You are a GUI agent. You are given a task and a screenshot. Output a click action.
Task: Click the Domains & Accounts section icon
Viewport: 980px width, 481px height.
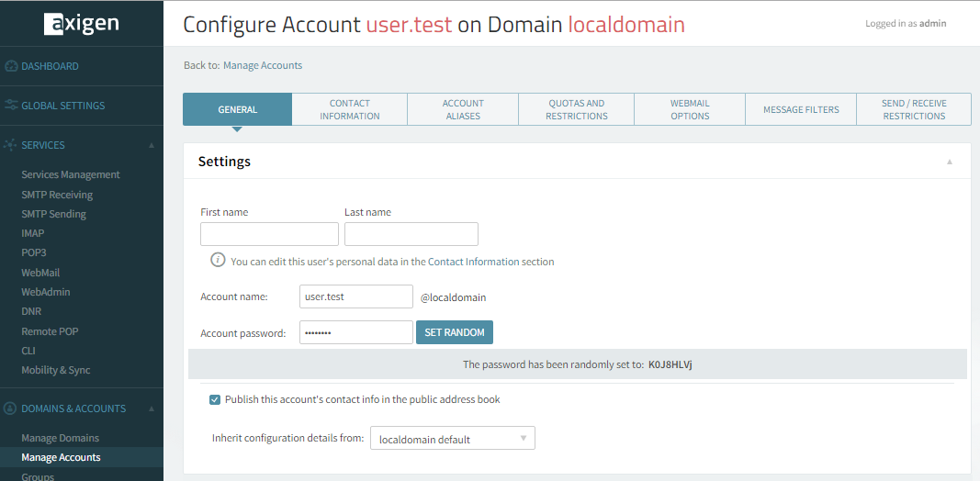point(11,408)
